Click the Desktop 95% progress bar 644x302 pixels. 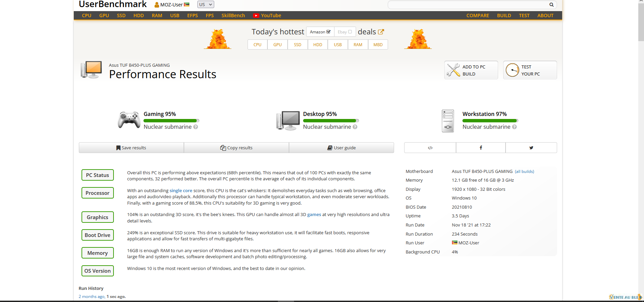click(x=331, y=120)
